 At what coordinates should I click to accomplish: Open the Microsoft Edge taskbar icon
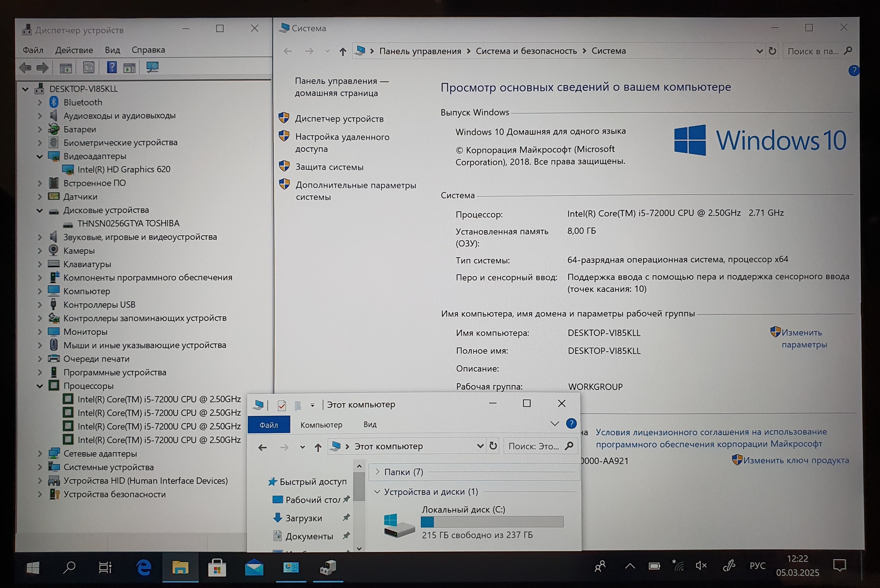(144, 567)
